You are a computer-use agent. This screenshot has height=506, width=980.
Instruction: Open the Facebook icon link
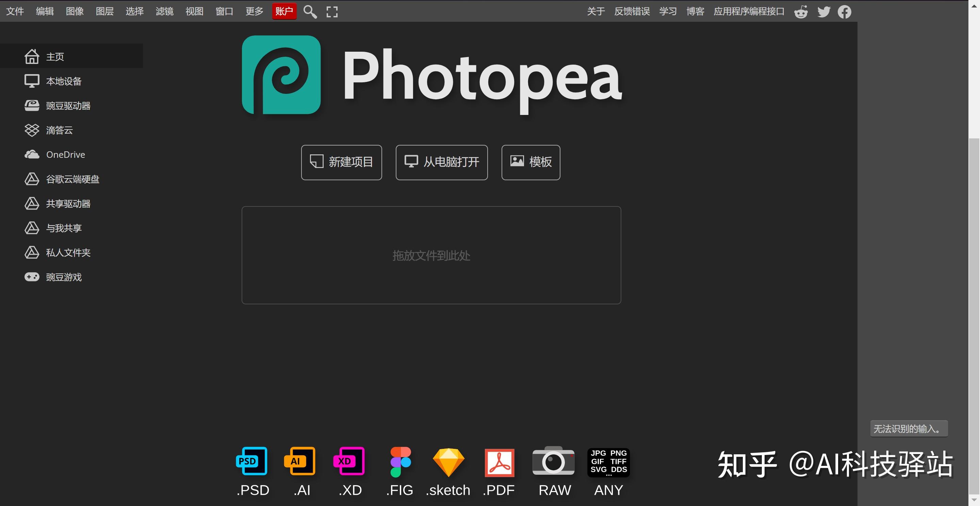(x=844, y=12)
